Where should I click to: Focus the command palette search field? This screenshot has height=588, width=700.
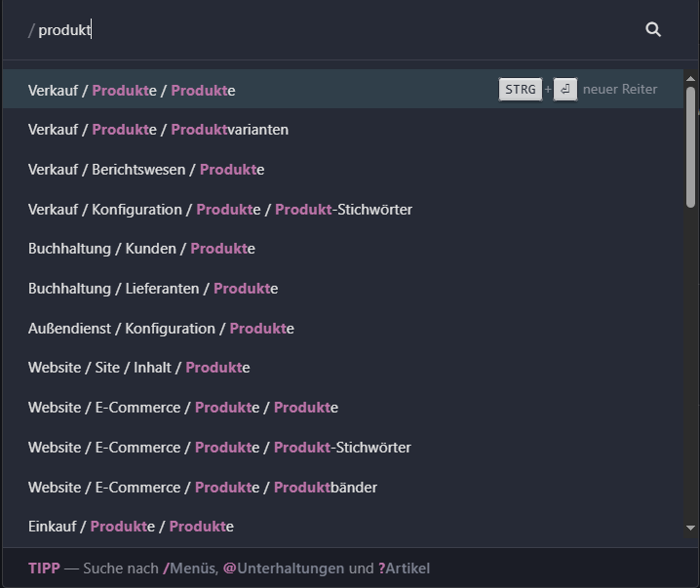pos(331,30)
